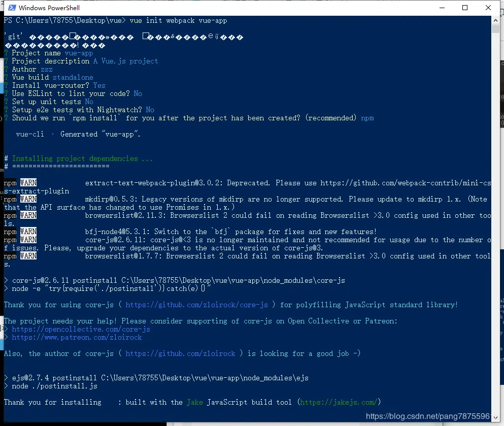
Task: Click the green 'Jake' word
Action: click(195, 402)
